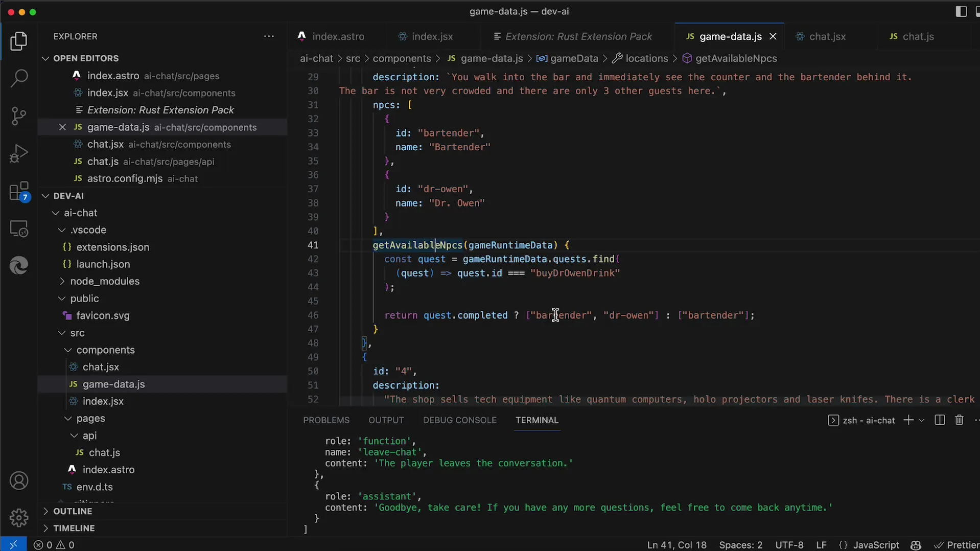This screenshot has height=551, width=980.
Task: Click Prettier status bar item
Action: pos(956,545)
